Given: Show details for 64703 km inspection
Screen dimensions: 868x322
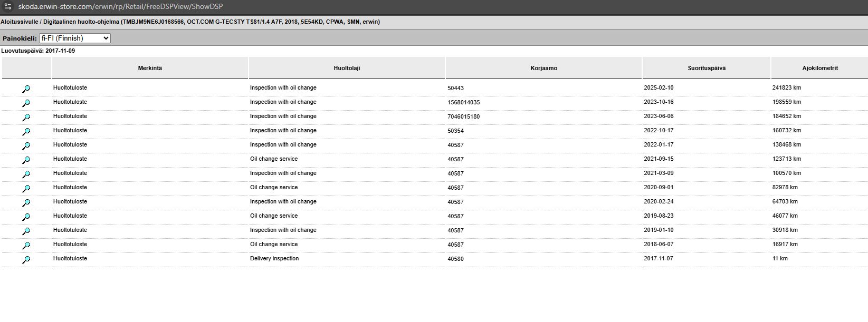Looking at the screenshot, I should point(26,203).
